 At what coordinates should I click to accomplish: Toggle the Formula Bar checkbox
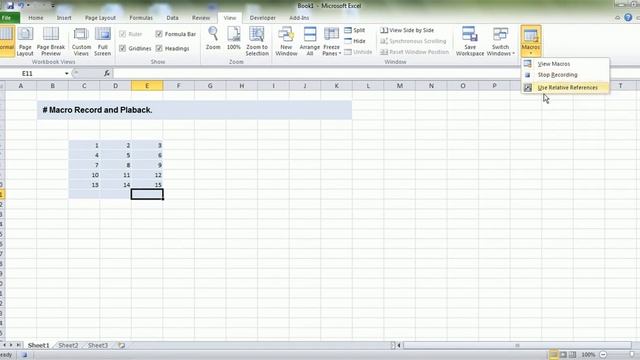(159, 34)
